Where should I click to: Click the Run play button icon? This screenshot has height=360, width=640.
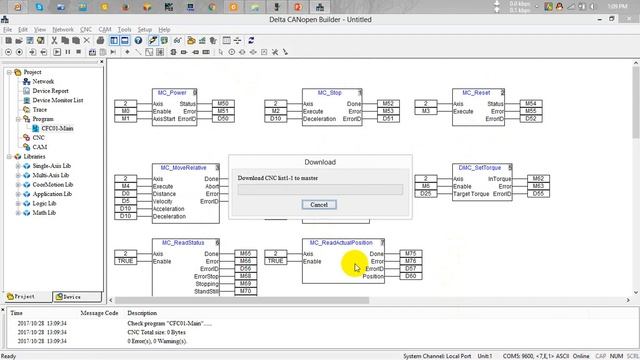click(x=57, y=52)
